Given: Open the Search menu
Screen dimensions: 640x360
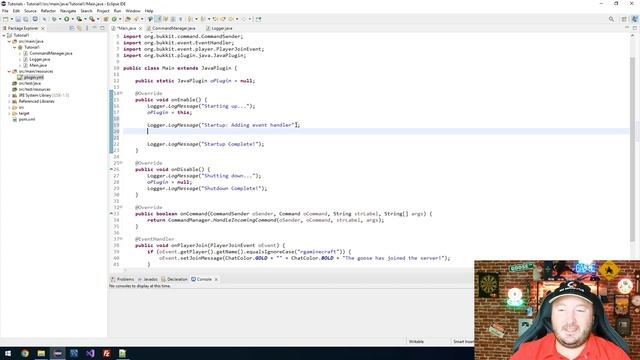Looking at the screenshot, I should [86, 11].
